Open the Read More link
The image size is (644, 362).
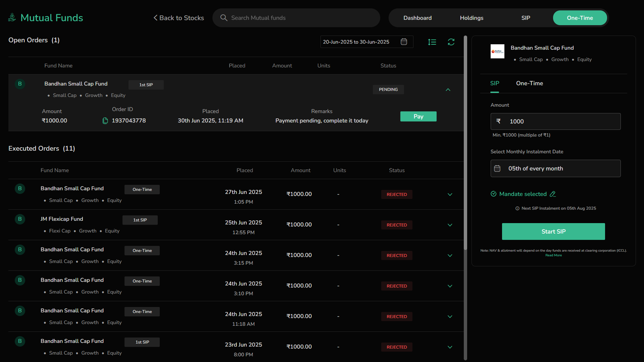point(553,255)
